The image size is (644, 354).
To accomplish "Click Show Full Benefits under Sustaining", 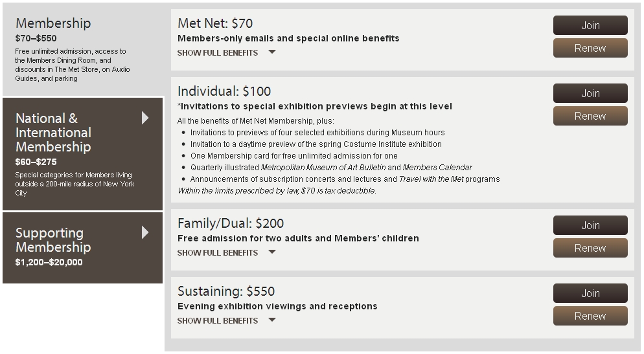I will click(x=218, y=321).
